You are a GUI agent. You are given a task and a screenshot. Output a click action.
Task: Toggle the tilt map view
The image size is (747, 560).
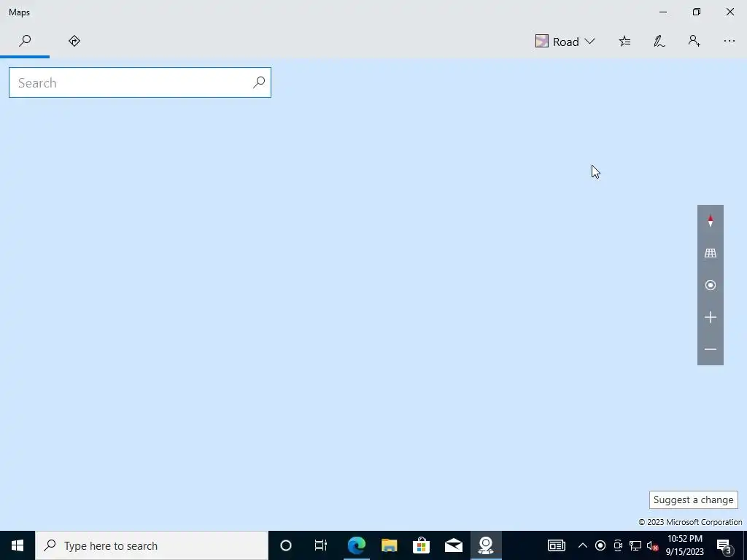click(x=711, y=253)
